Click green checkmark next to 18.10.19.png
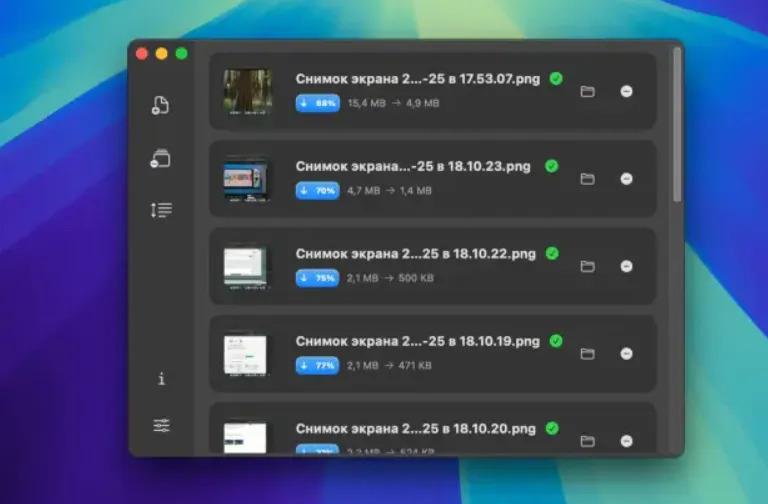Screen dimensions: 768x504 (x=556, y=341)
